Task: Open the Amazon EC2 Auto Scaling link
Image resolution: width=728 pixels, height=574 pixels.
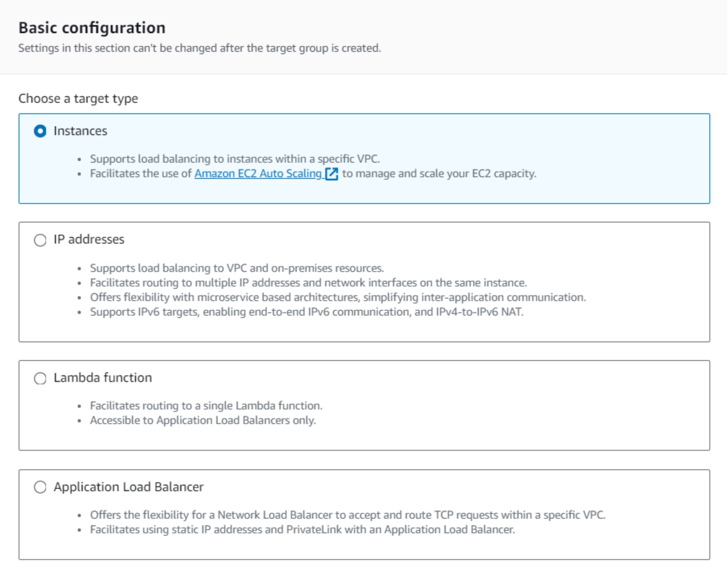Action: coord(258,174)
